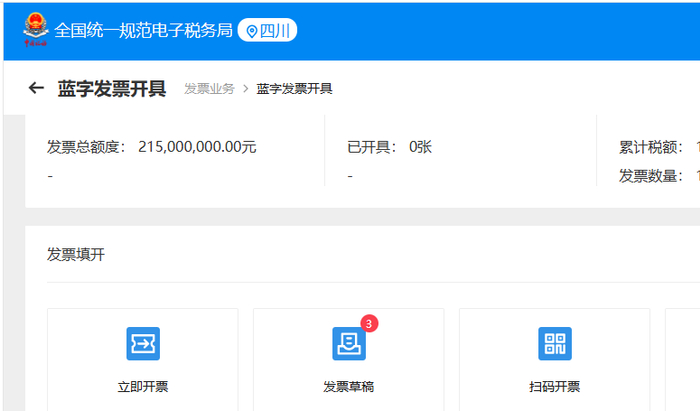Click the 发票草稿 text label
The image size is (700, 411).
point(349,386)
